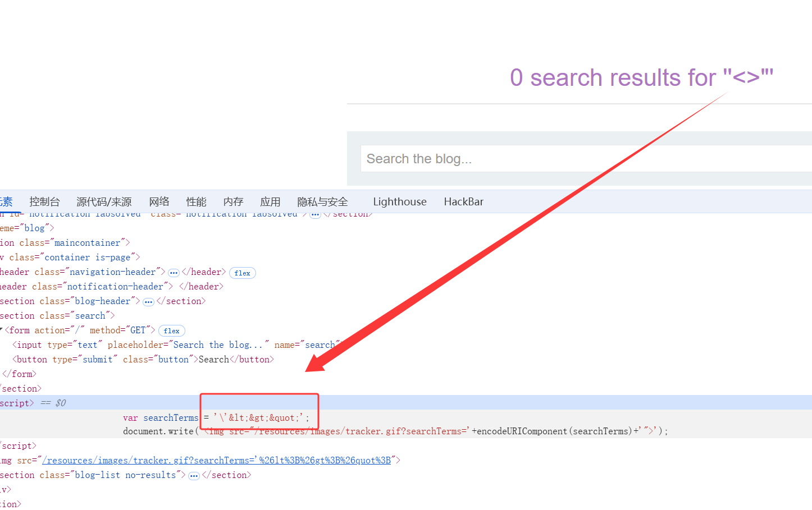Select the theme="blog" element row
This screenshot has width=812, height=510.
click(x=27, y=228)
